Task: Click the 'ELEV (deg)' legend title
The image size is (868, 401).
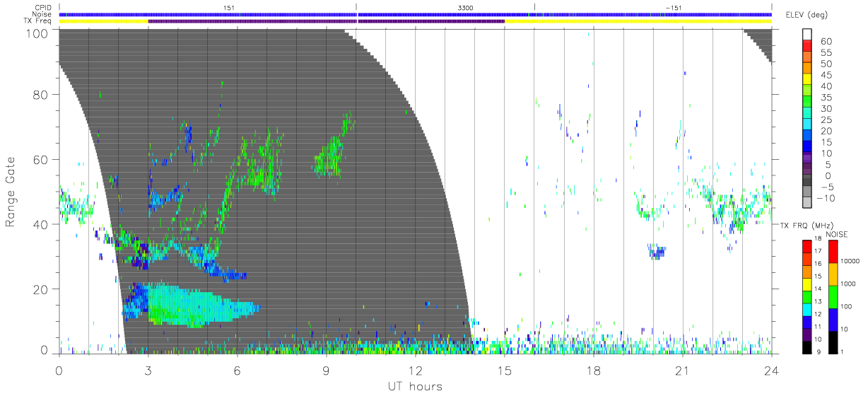Action: (x=807, y=15)
